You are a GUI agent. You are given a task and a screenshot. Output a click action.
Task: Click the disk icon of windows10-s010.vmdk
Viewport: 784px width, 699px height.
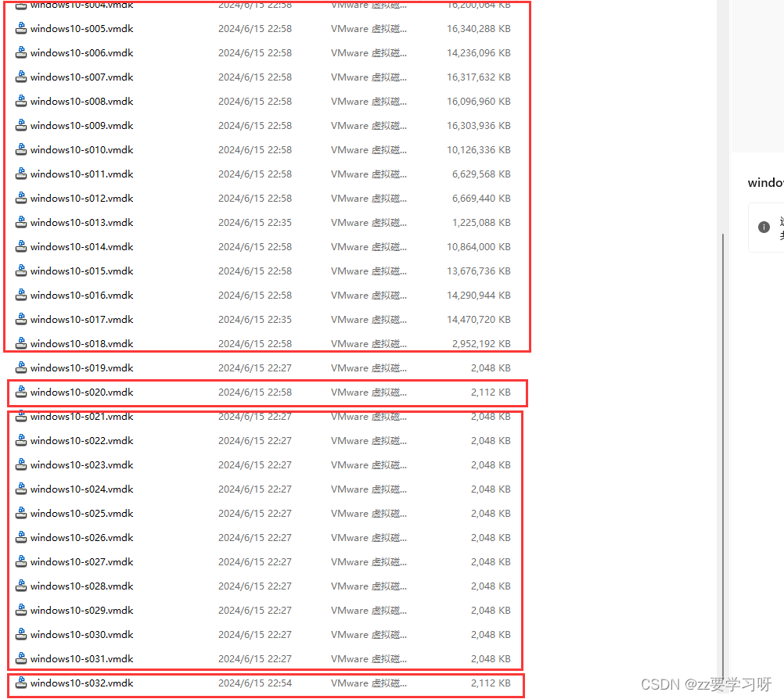[21, 149]
